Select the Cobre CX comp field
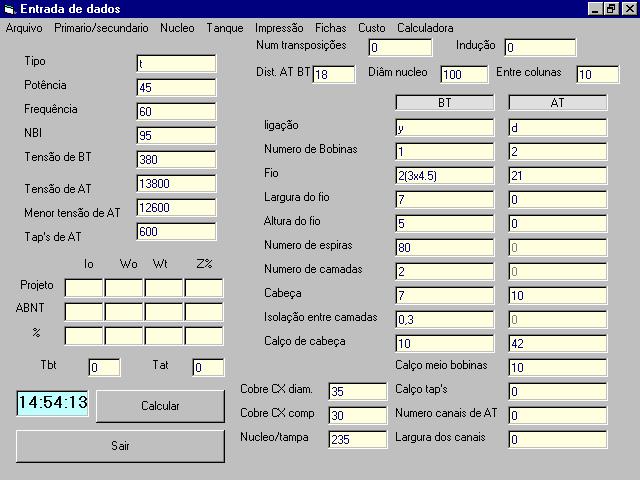The image size is (640, 480). click(x=358, y=416)
